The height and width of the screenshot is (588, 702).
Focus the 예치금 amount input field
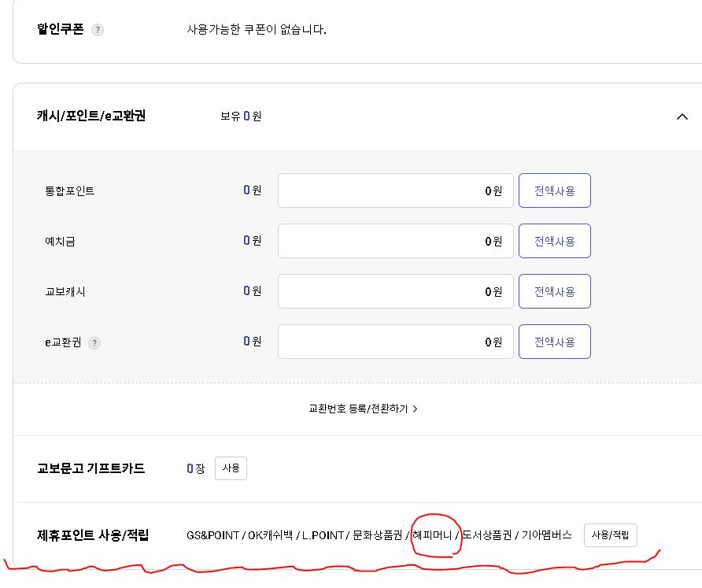click(x=395, y=241)
